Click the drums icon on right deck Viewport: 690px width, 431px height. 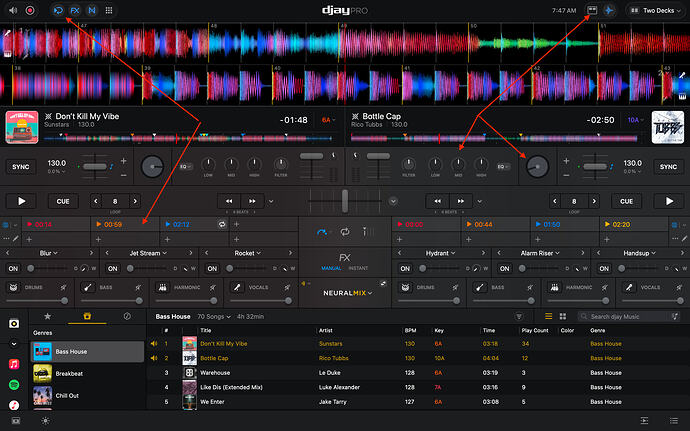[405, 287]
